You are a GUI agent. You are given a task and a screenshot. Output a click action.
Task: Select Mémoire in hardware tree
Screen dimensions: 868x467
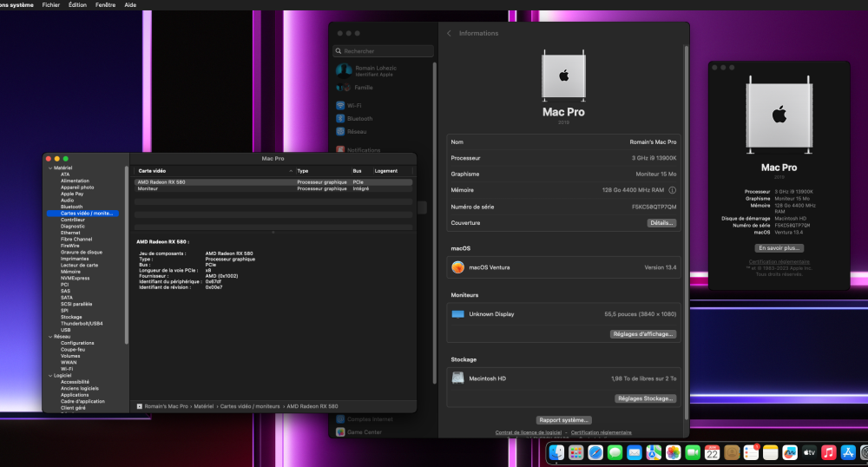(x=70, y=272)
